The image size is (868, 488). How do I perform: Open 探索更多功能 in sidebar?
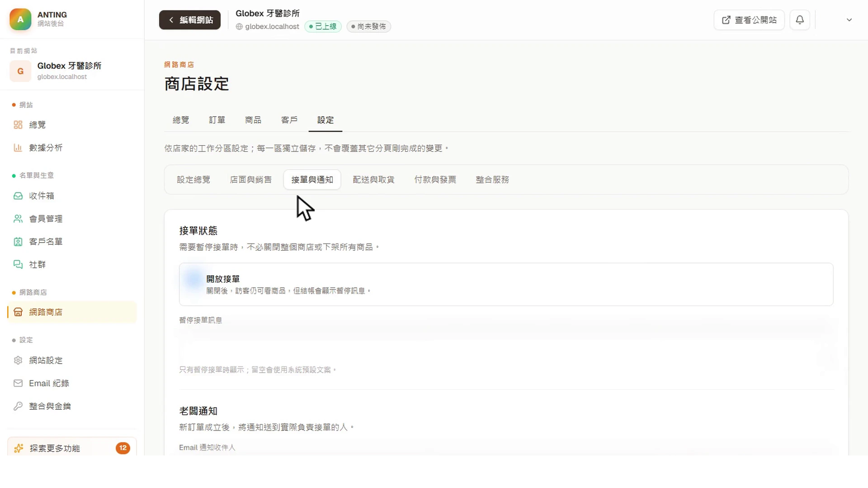72,448
